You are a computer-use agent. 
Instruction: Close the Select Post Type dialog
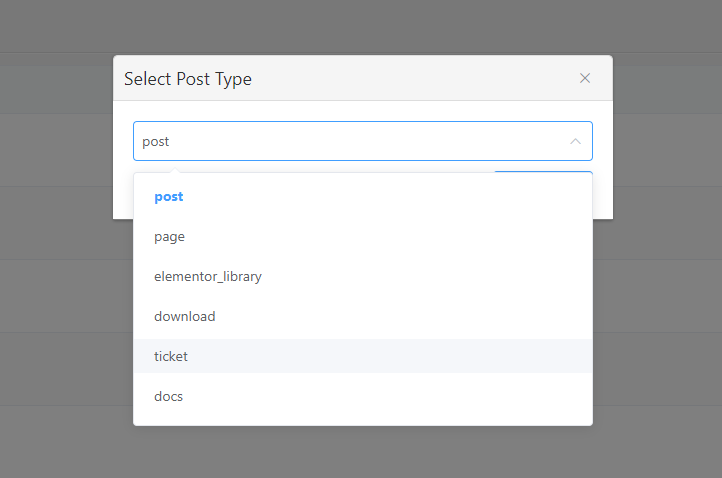(x=585, y=78)
